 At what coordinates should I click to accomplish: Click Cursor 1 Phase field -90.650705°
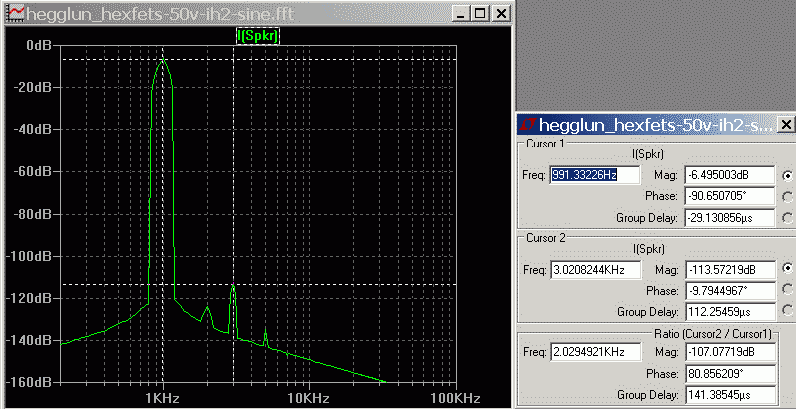pyautogui.click(x=730, y=196)
